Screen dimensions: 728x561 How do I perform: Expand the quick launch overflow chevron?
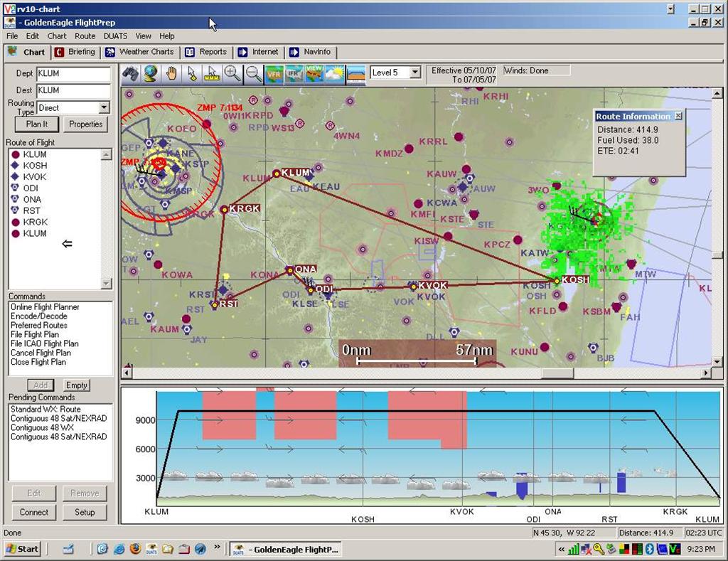pos(217,547)
